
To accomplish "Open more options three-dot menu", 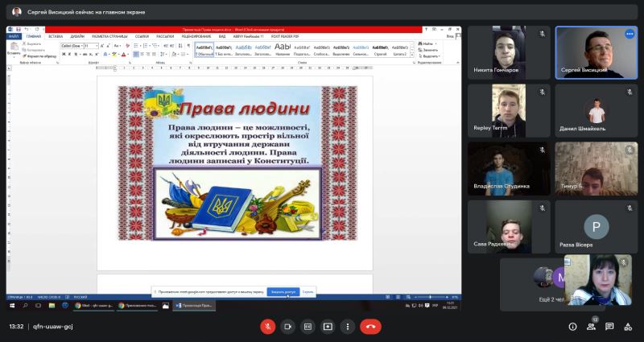I will click(x=347, y=327).
